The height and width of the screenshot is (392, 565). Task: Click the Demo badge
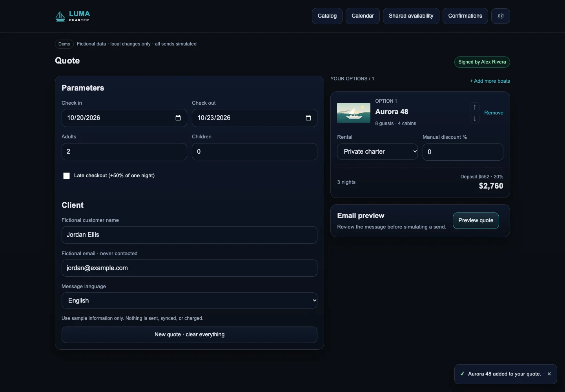point(64,44)
